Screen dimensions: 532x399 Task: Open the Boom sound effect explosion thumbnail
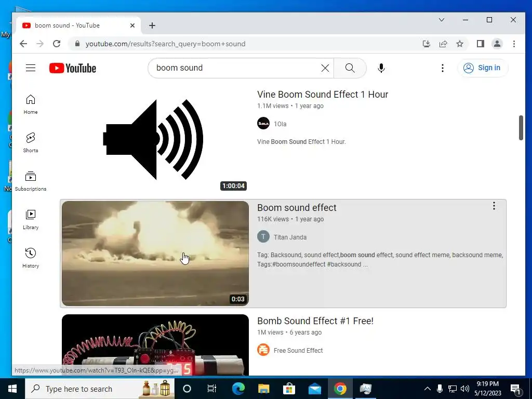click(155, 254)
